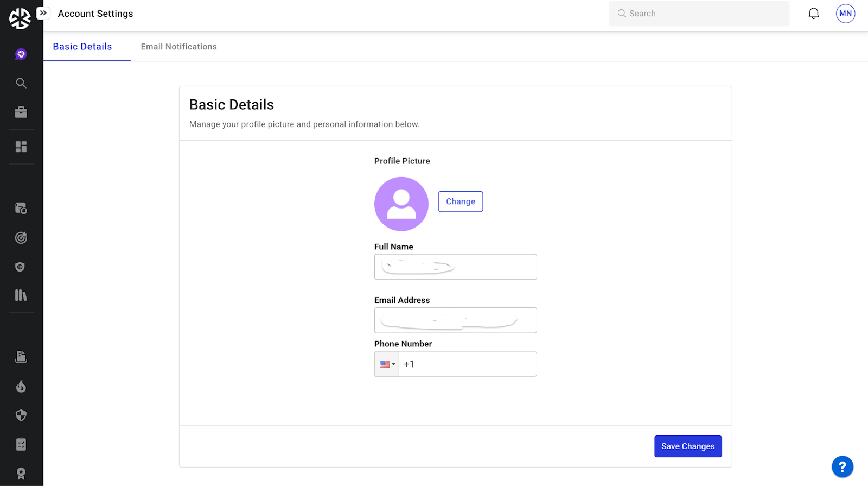Click the award ribbon sidebar icon

21,474
